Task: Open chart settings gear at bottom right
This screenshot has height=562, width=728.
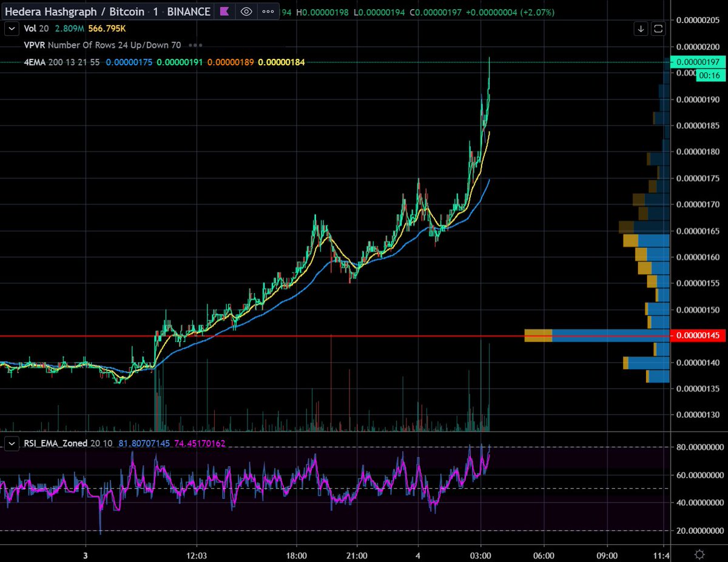Action: (x=699, y=554)
